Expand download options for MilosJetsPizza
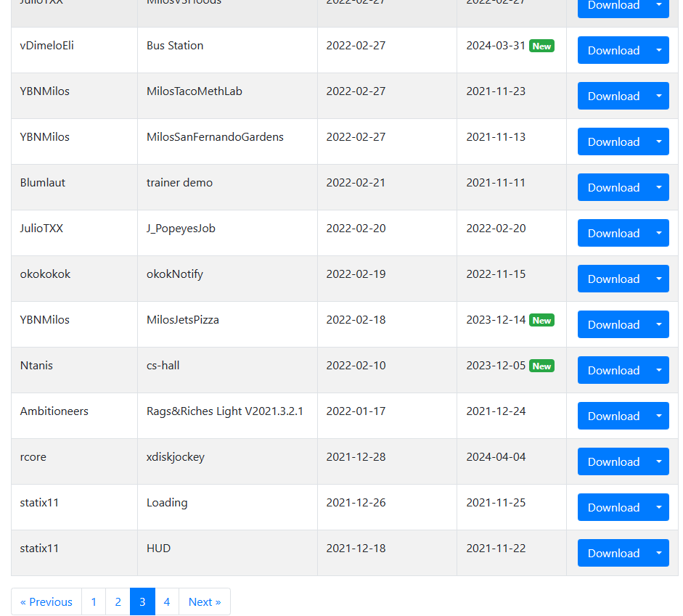 click(x=659, y=324)
